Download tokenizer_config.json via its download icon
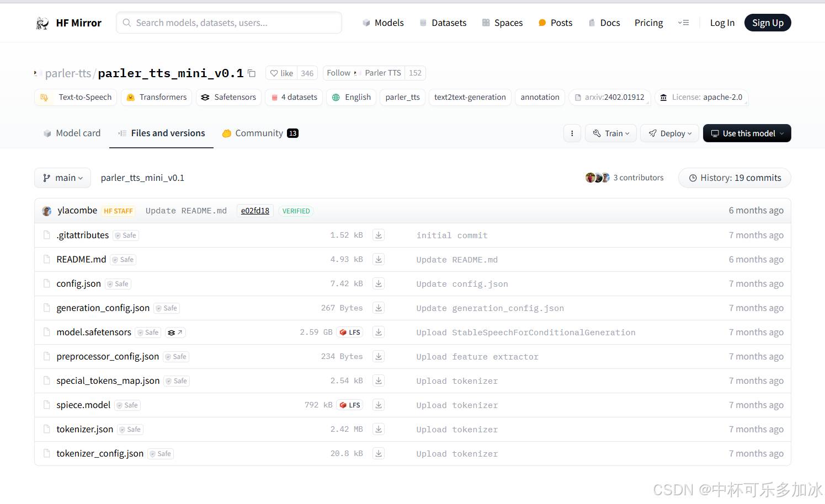The width and height of the screenshot is (825, 504). coord(379,453)
